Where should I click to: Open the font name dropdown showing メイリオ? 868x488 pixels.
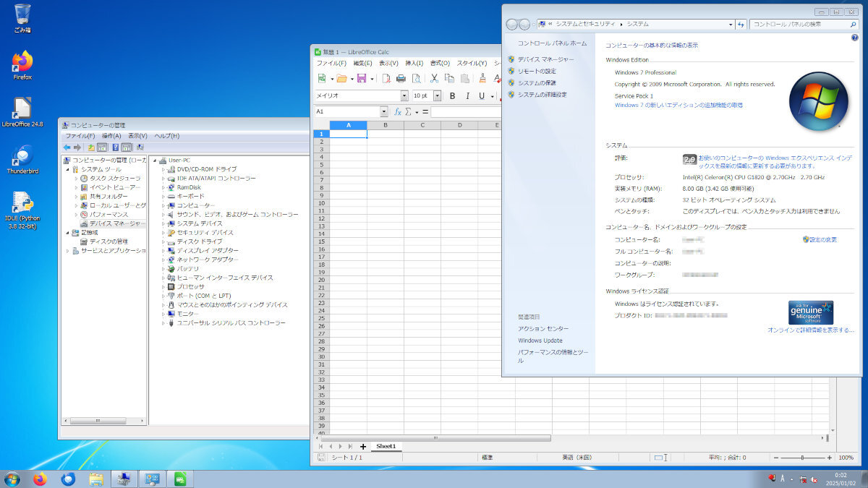point(404,95)
